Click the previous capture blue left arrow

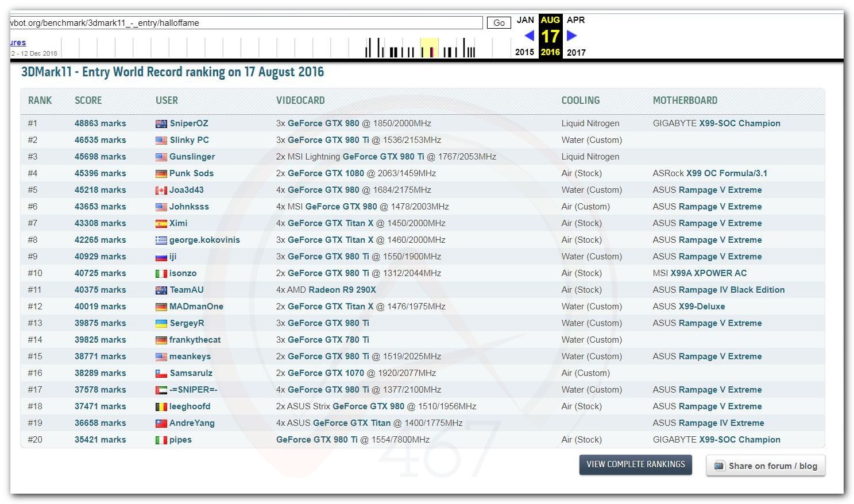tap(529, 36)
